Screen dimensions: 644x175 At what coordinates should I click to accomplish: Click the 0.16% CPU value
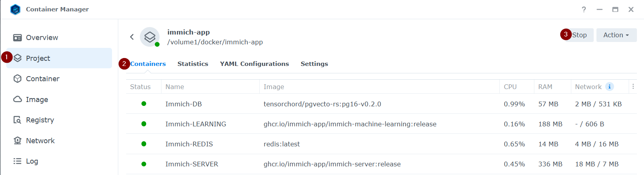[514, 124]
